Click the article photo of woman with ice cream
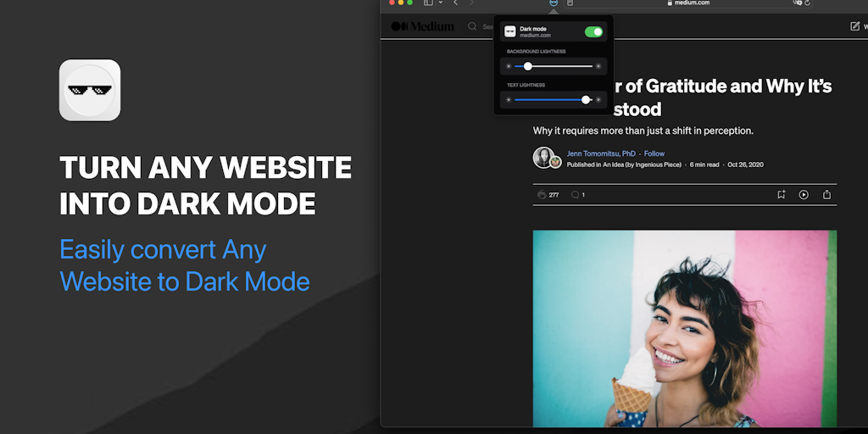The height and width of the screenshot is (434, 868). pos(685,329)
